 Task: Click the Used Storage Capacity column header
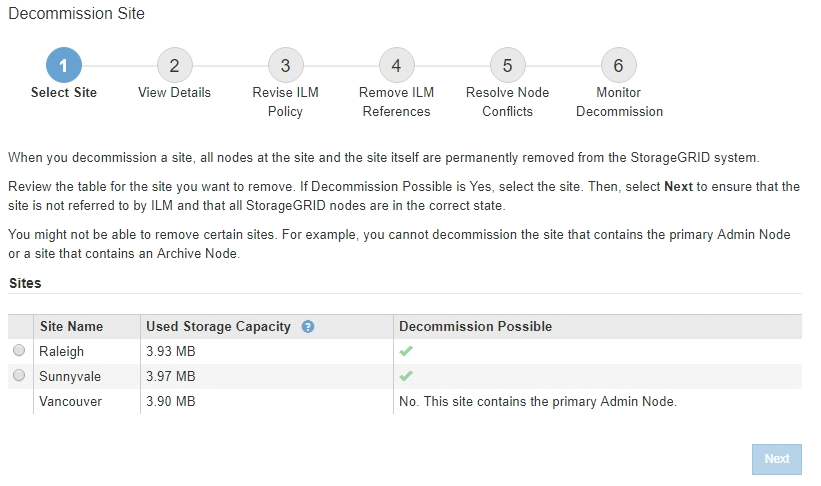[x=218, y=327]
